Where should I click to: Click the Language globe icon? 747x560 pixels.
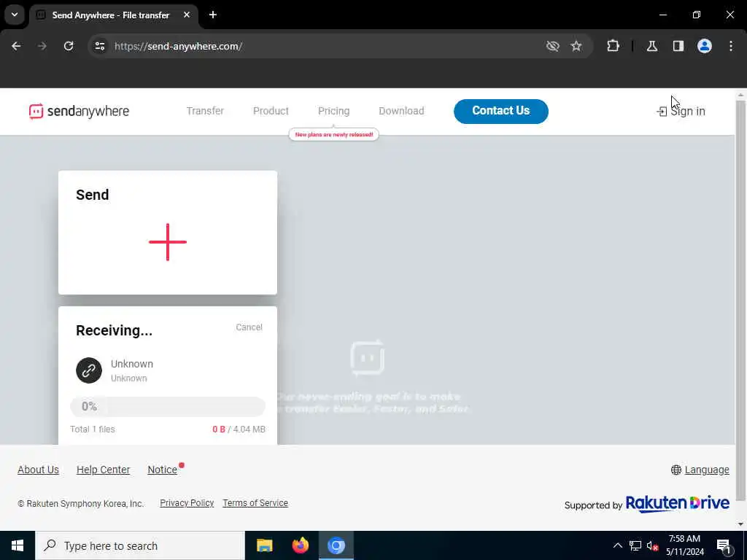point(676,470)
